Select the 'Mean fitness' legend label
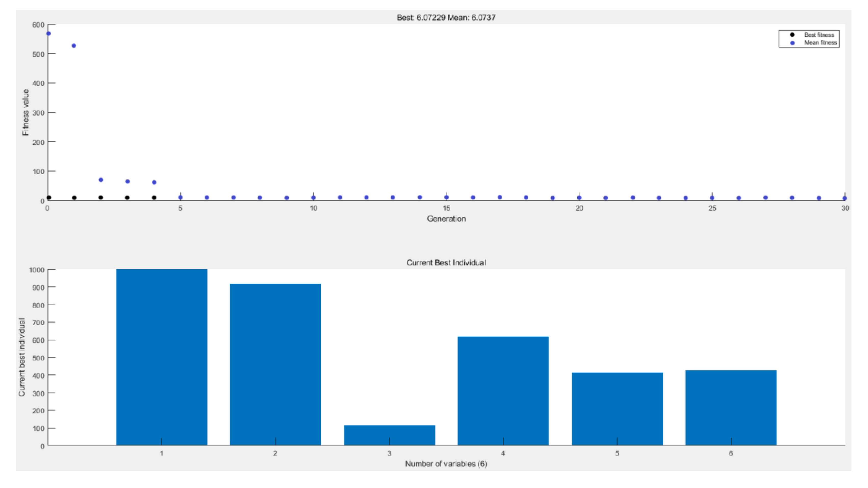This screenshot has height=488, width=868. pyautogui.click(x=820, y=43)
